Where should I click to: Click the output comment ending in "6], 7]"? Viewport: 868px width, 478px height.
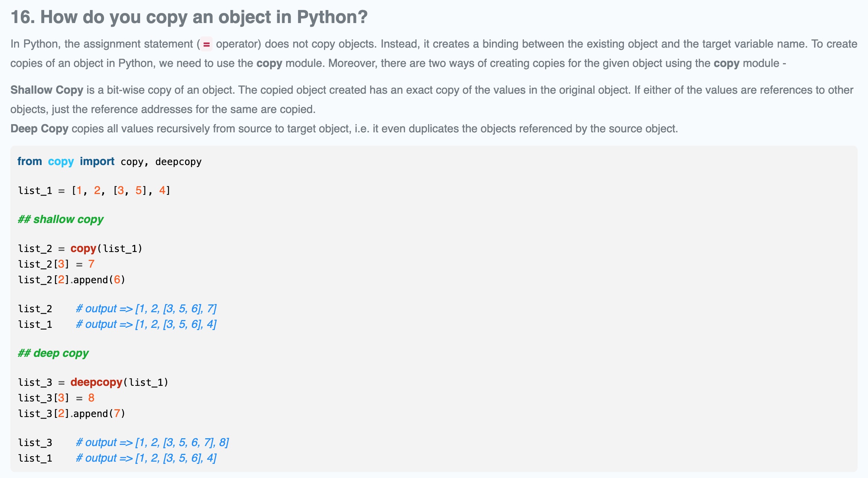tap(146, 309)
